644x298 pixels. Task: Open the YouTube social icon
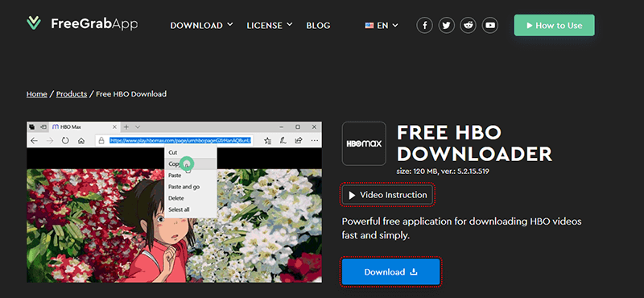pyautogui.click(x=490, y=26)
